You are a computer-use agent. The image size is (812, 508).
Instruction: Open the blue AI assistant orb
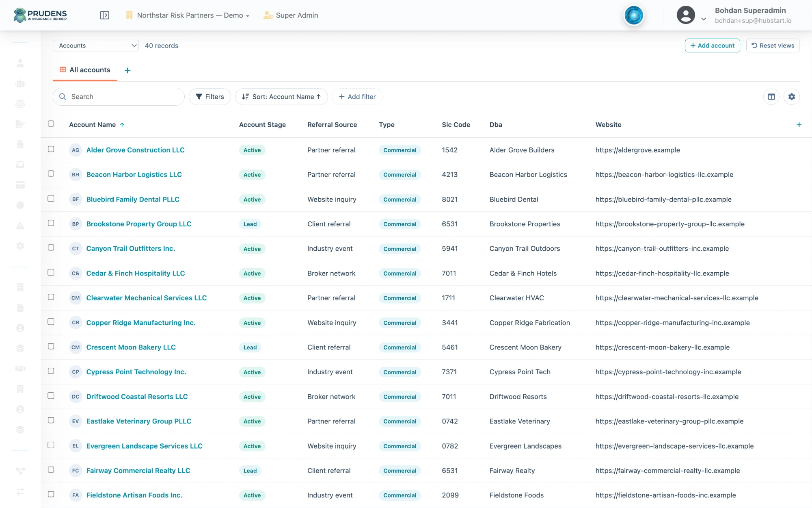click(x=634, y=15)
